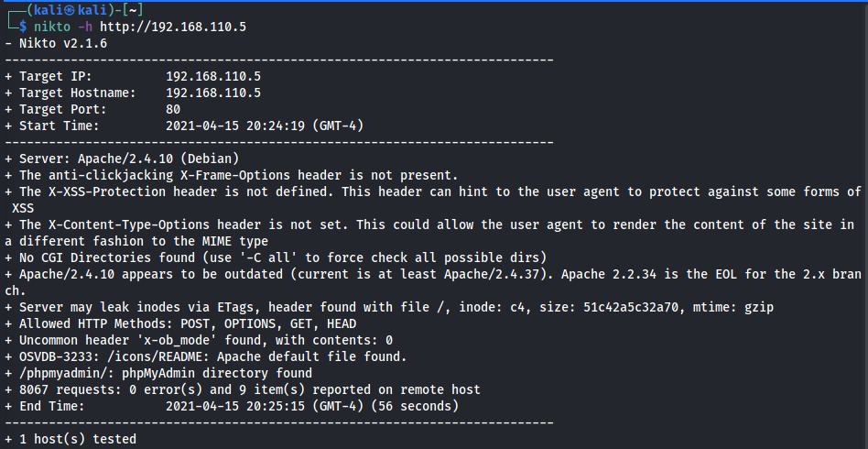
Task: Click the /phpmyadmin/ directory found entry
Action: tap(166, 373)
